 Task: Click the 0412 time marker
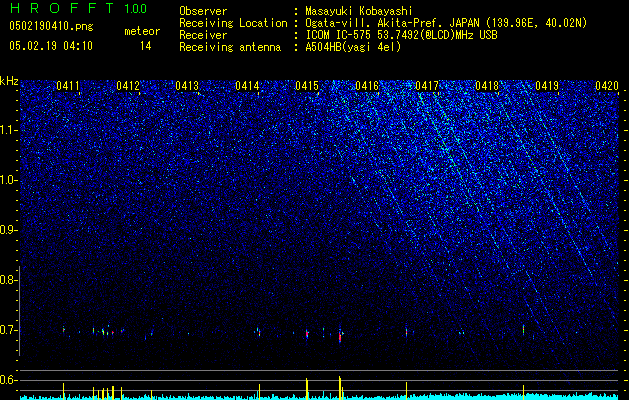[128, 86]
